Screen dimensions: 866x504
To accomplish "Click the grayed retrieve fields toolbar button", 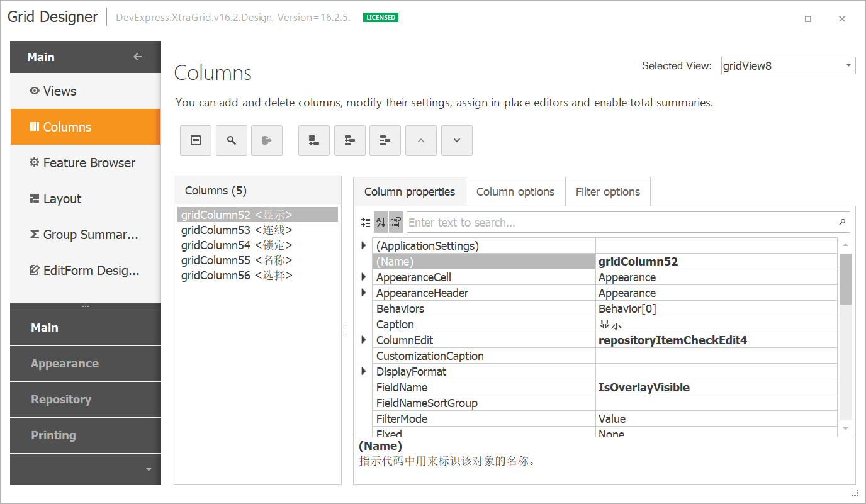I will coord(267,140).
